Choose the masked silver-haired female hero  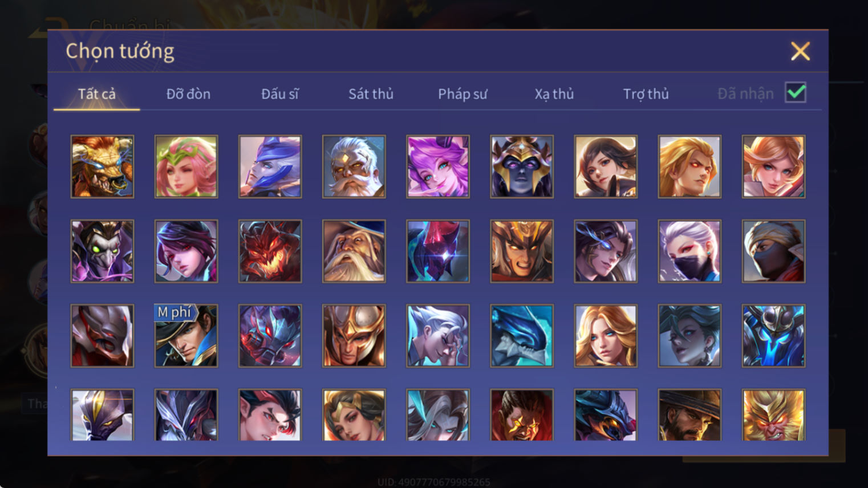(x=689, y=251)
